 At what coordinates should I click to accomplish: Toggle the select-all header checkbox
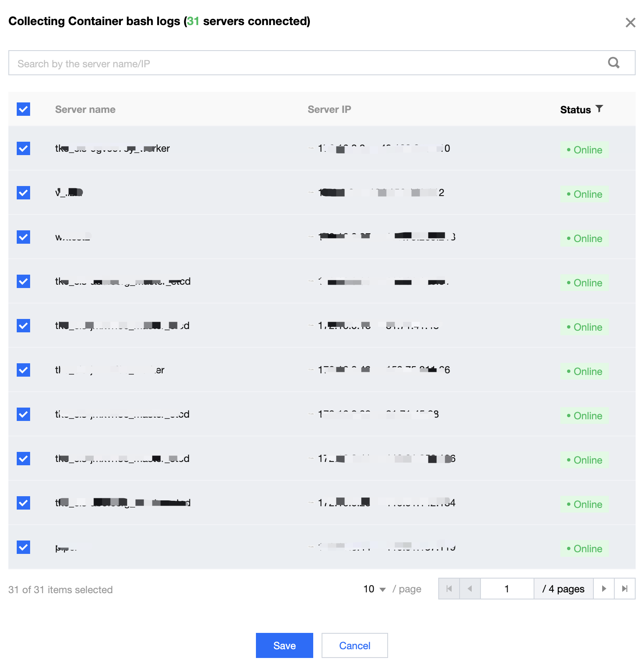[23, 109]
